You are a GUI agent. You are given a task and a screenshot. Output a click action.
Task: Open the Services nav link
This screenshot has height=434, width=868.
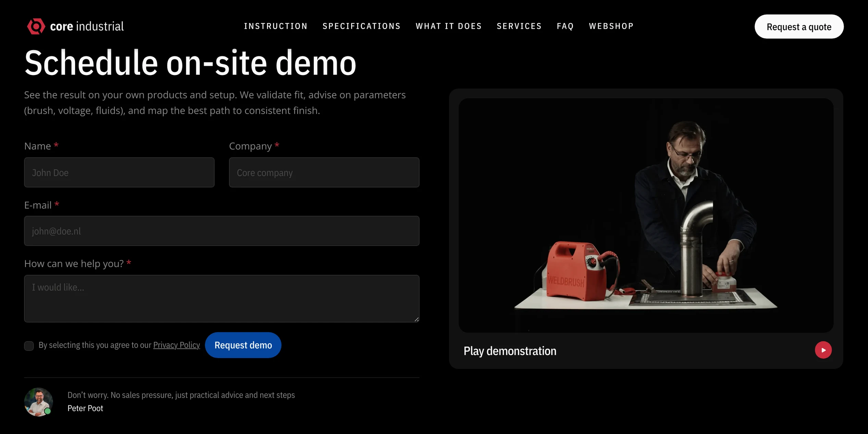point(519,26)
